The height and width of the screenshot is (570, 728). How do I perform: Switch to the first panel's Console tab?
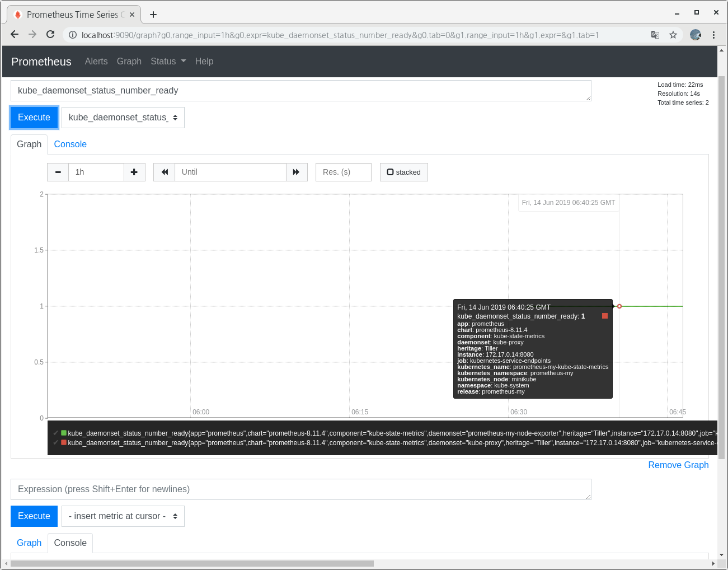pyautogui.click(x=71, y=144)
